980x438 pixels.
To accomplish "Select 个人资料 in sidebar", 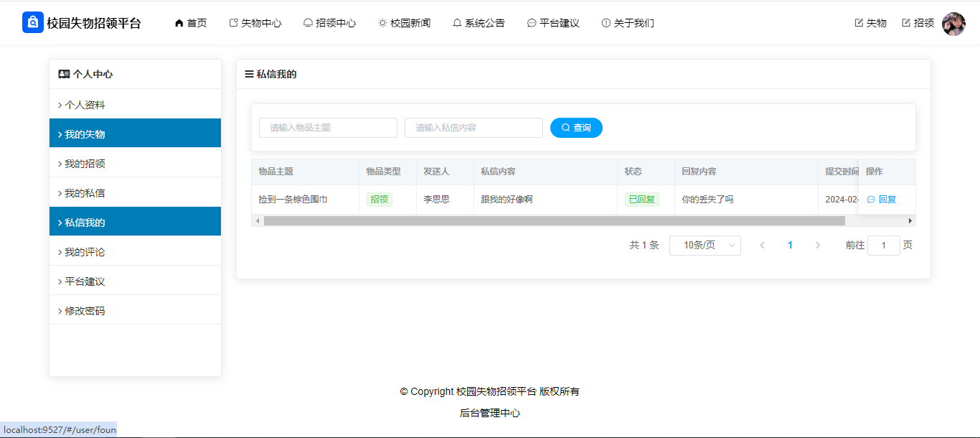I will pyautogui.click(x=135, y=105).
